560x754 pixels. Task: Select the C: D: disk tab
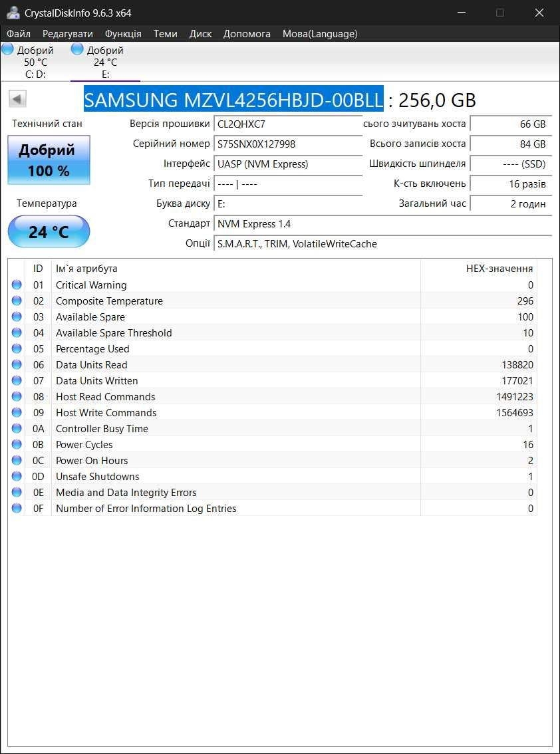click(x=35, y=62)
